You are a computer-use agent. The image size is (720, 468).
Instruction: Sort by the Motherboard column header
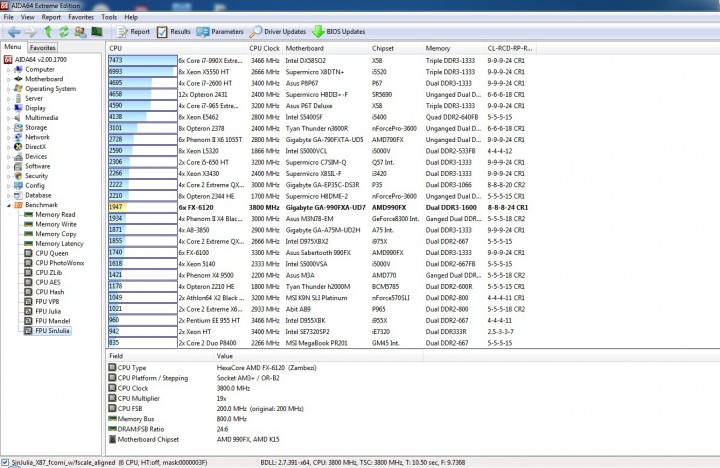point(326,48)
